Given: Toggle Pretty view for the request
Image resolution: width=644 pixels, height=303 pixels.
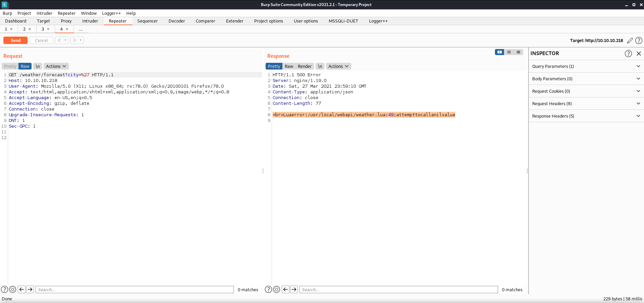Looking at the screenshot, I should pos(10,66).
